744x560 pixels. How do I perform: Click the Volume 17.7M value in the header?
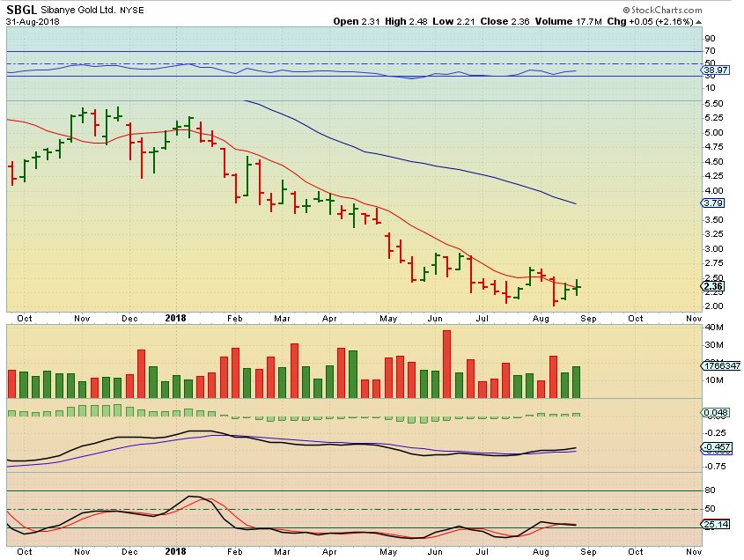(569, 21)
